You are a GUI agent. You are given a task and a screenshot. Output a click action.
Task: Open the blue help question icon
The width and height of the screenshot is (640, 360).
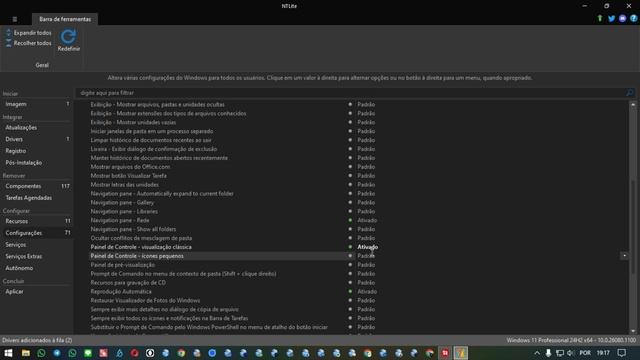pos(633,18)
